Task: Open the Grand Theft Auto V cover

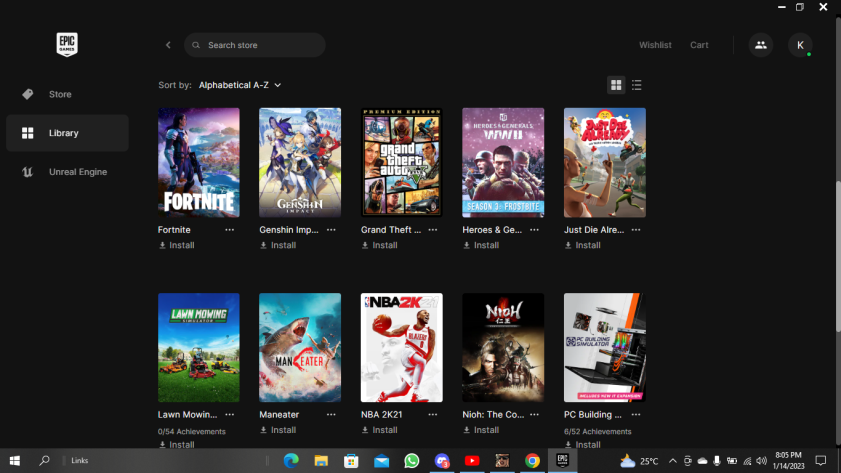Action: (402, 162)
